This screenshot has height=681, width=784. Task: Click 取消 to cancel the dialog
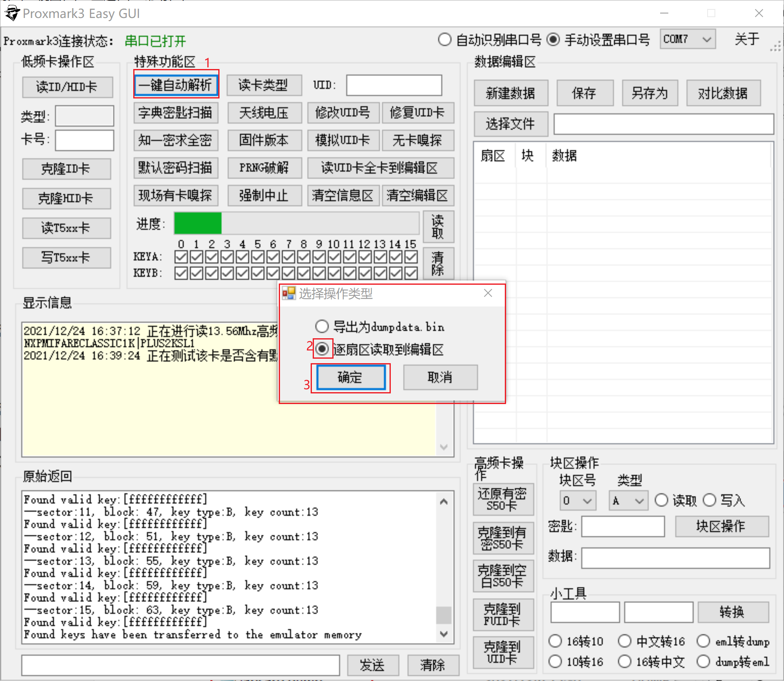pyautogui.click(x=440, y=377)
